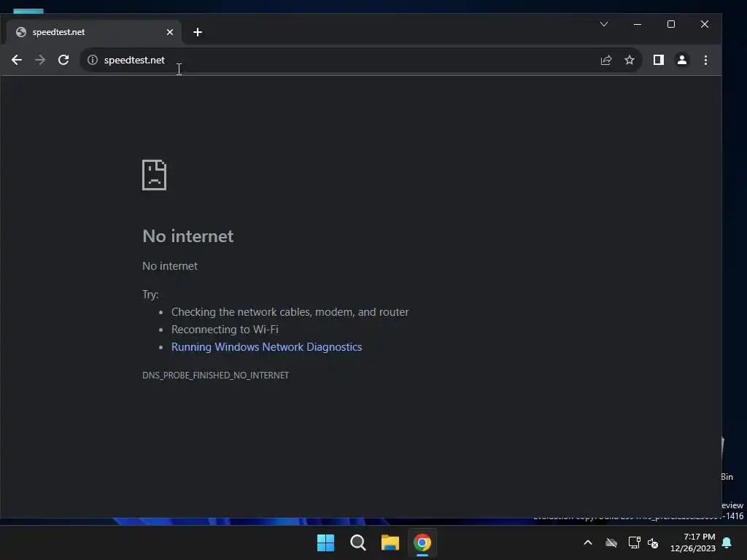
Task: Click the address bar showing speedtest.net
Action: [x=360, y=60]
